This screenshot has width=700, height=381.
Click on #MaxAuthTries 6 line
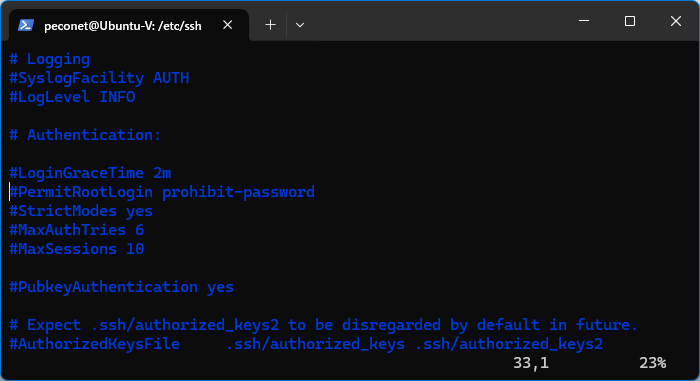coord(77,230)
